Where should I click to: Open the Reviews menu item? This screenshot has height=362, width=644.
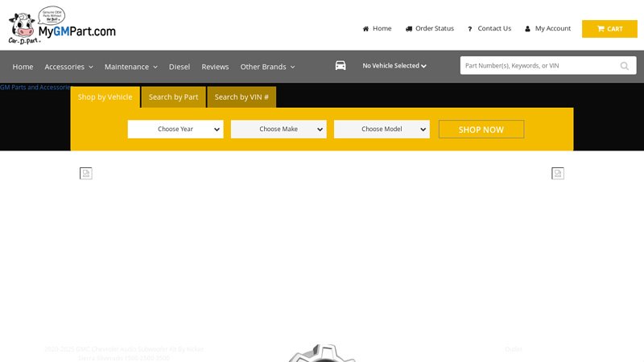pyautogui.click(x=215, y=67)
